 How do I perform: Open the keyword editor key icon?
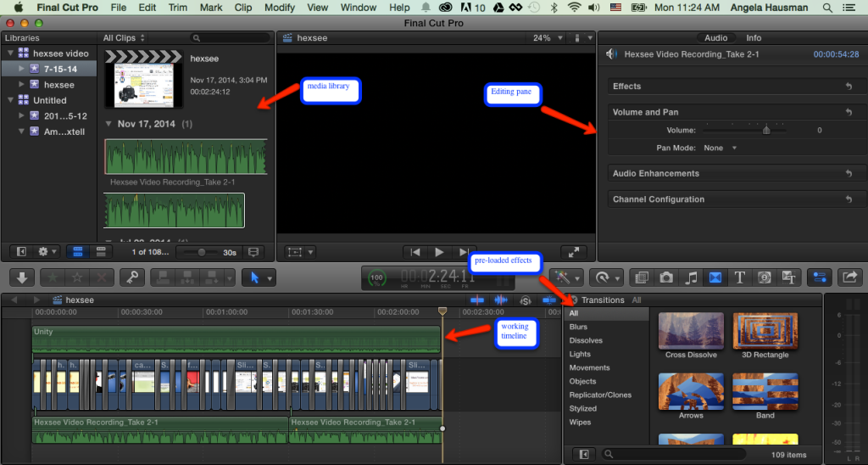[132, 277]
